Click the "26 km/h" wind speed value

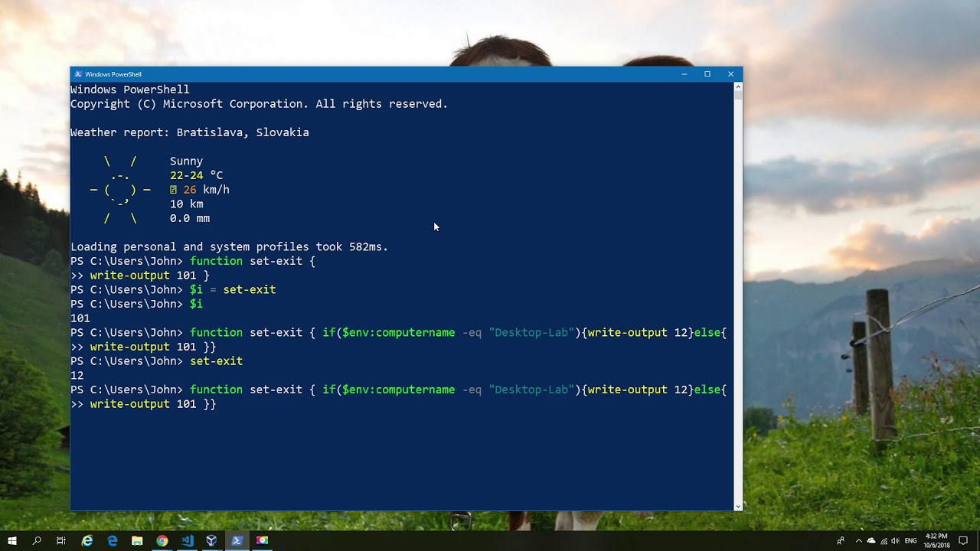[206, 190]
